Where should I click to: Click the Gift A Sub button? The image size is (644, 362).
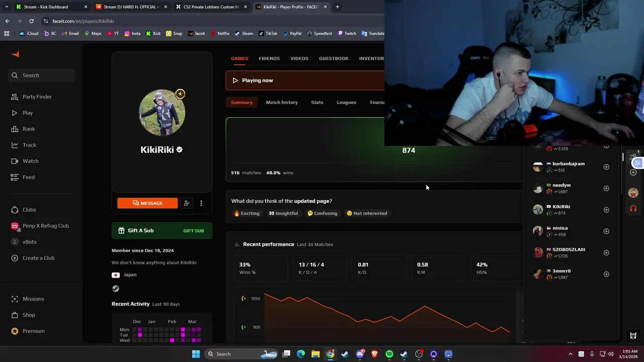coord(162,231)
